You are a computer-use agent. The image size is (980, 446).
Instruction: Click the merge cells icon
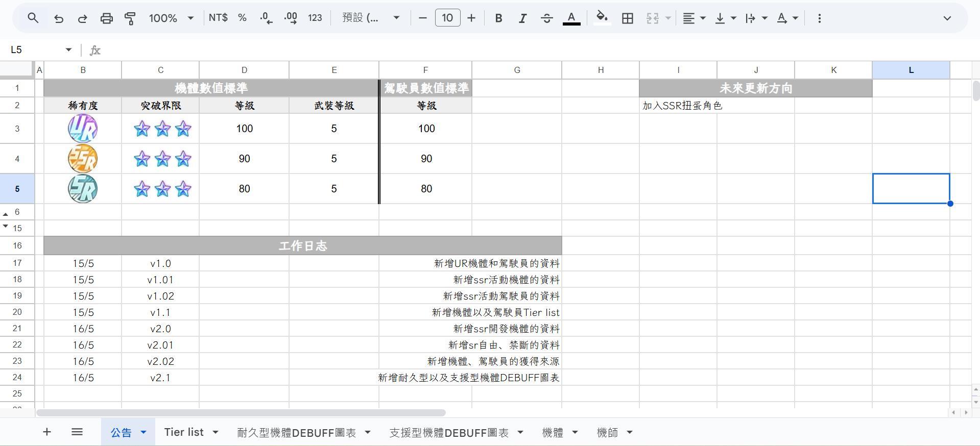652,18
